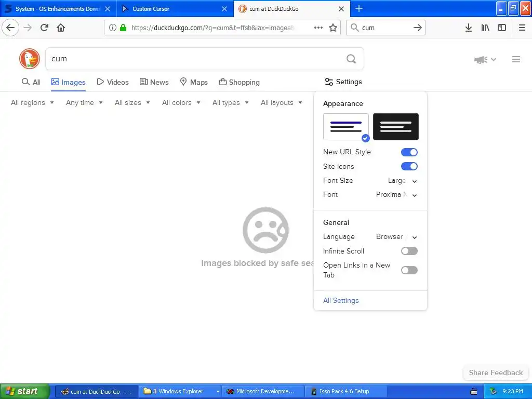Select the Images results tab
The width and height of the screenshot is (532, 399).
(x=68, y=82)
